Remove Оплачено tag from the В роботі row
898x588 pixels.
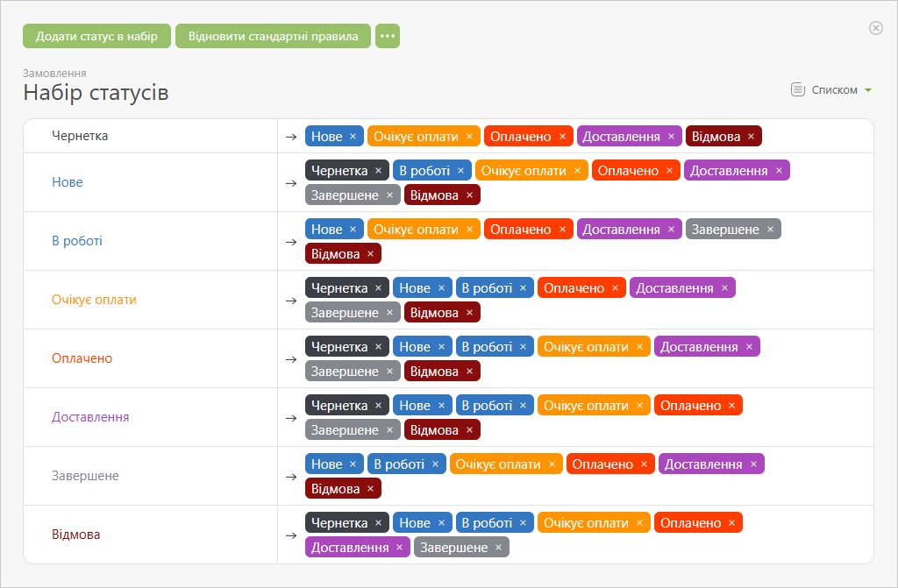562,229
